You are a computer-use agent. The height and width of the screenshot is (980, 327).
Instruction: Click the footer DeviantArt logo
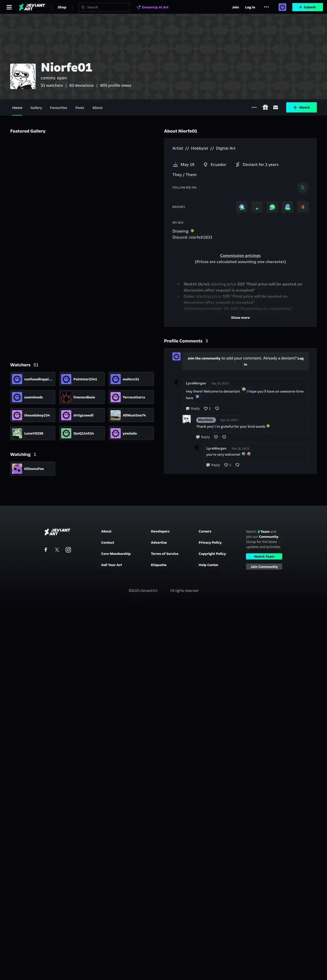click(57, 532)
